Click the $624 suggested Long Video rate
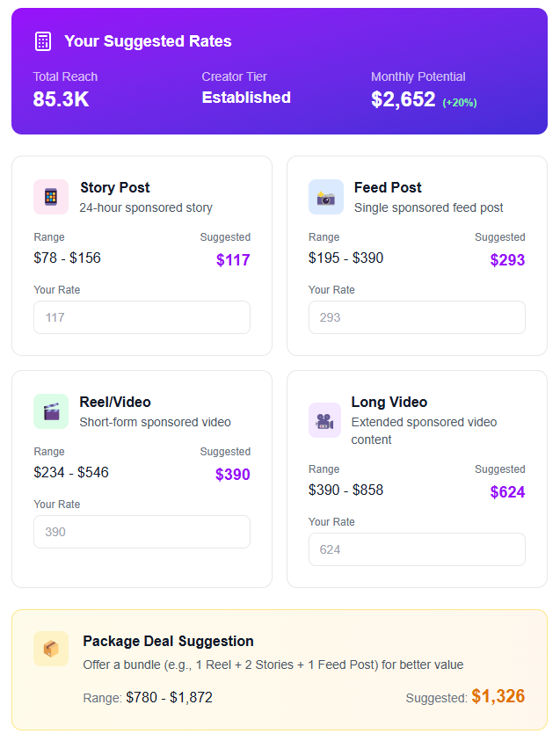This screenshot has width=560, height=741. [507, 492]
